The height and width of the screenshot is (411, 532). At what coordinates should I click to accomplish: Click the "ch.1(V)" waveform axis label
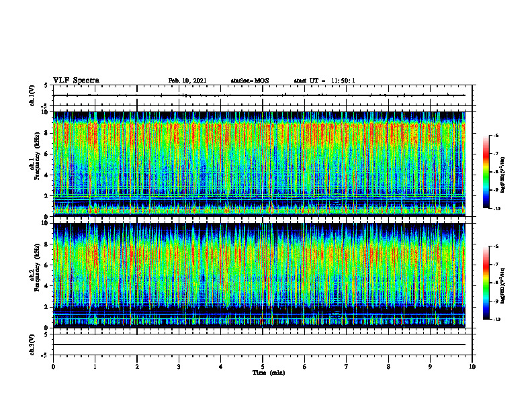point(32,95)
